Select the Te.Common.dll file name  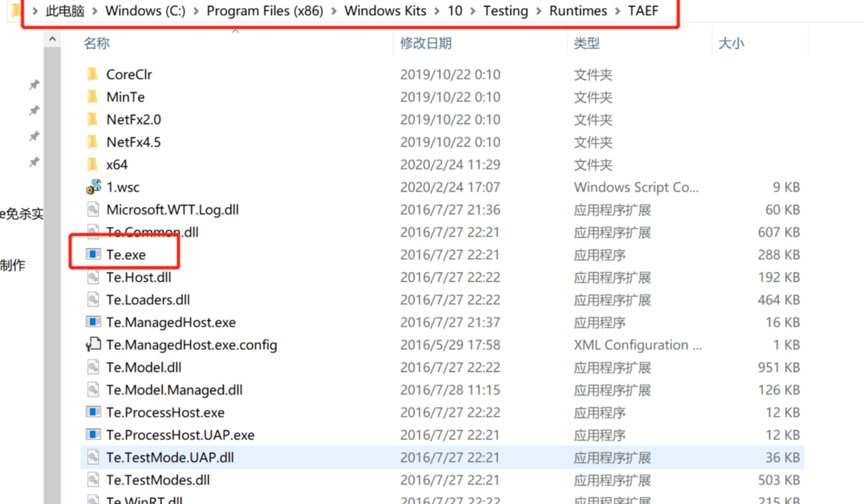pos(152,232)
